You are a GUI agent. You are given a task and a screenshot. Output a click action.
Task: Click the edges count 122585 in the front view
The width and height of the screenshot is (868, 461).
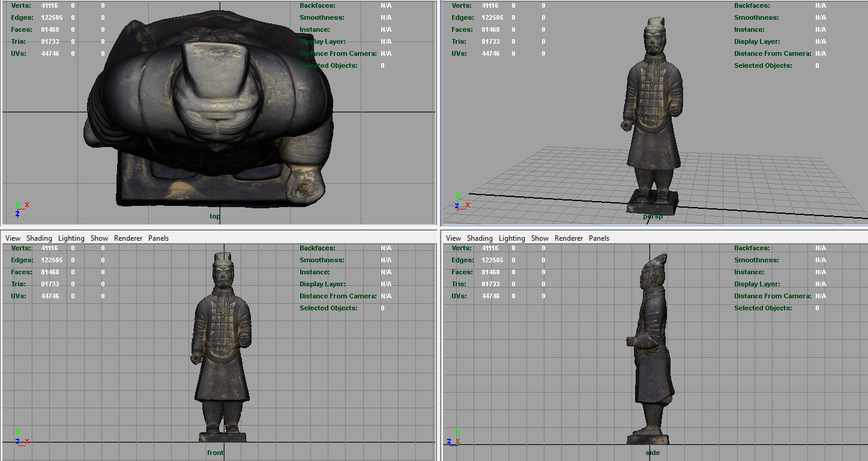pos(52,260)
